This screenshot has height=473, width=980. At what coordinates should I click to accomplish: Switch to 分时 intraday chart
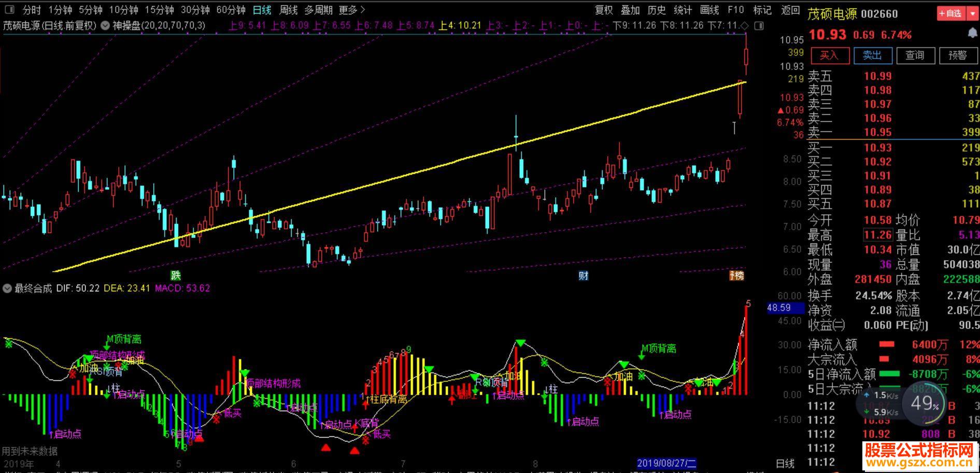[x=32, y=10]
